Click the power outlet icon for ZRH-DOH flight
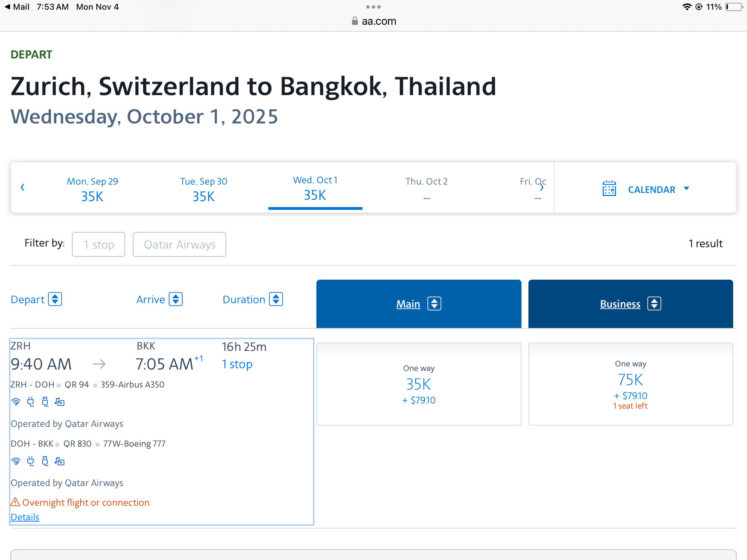The height and width of the screenshot is (560, 747). (x=31, y=402)
